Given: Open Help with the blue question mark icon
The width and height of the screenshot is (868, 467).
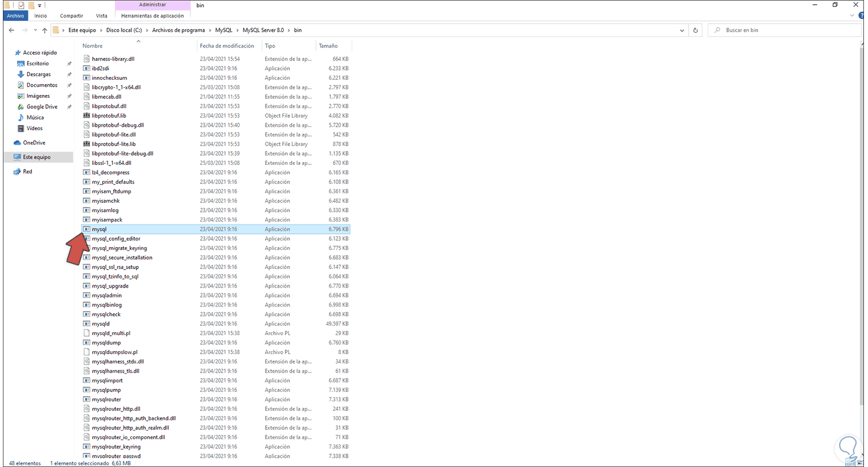Looking at the screenshot, I should pos(860,16).
